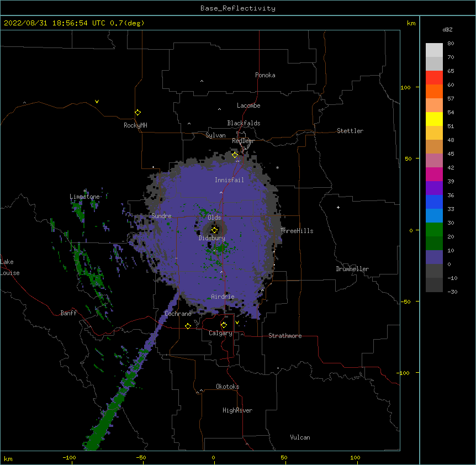Click the 80 dBZ legend value
Viewport: 476px width, 465px height.
[x=451, y=44]
